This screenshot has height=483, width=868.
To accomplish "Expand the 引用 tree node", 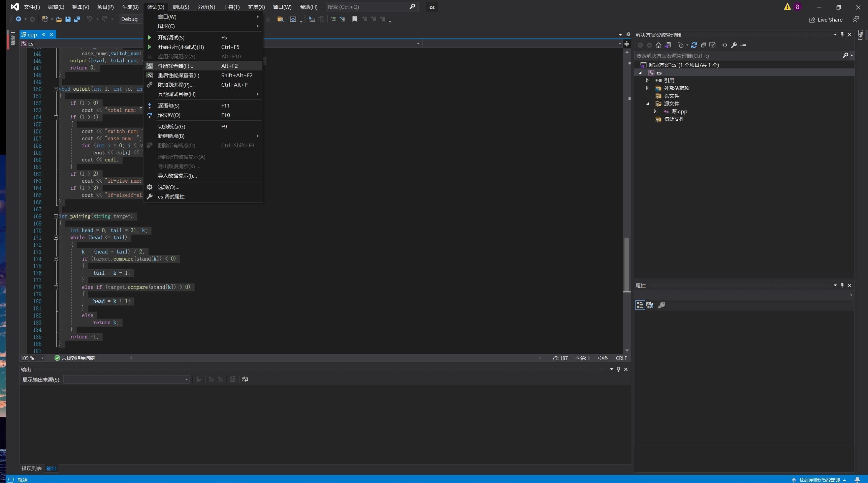I will point(647,80).
